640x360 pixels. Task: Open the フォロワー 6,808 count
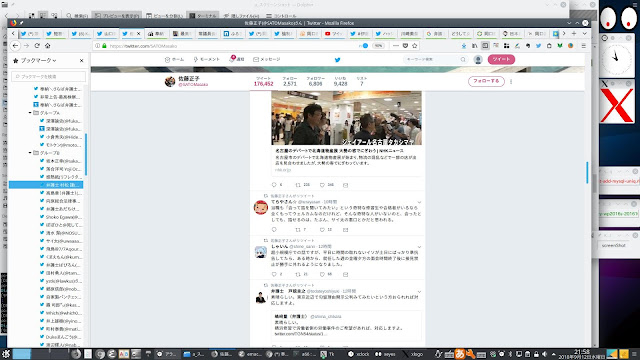[x=316, y=81]
